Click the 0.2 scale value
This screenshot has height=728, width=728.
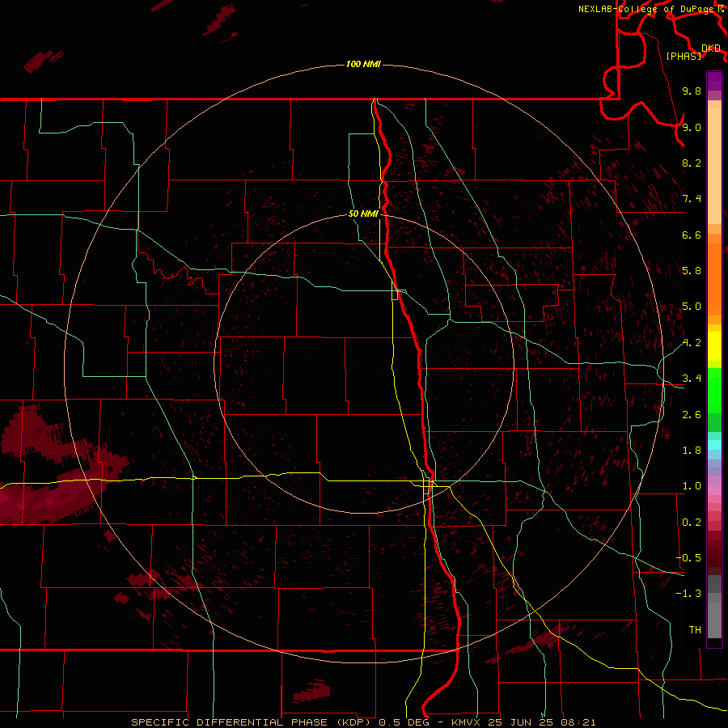[692, 523]
